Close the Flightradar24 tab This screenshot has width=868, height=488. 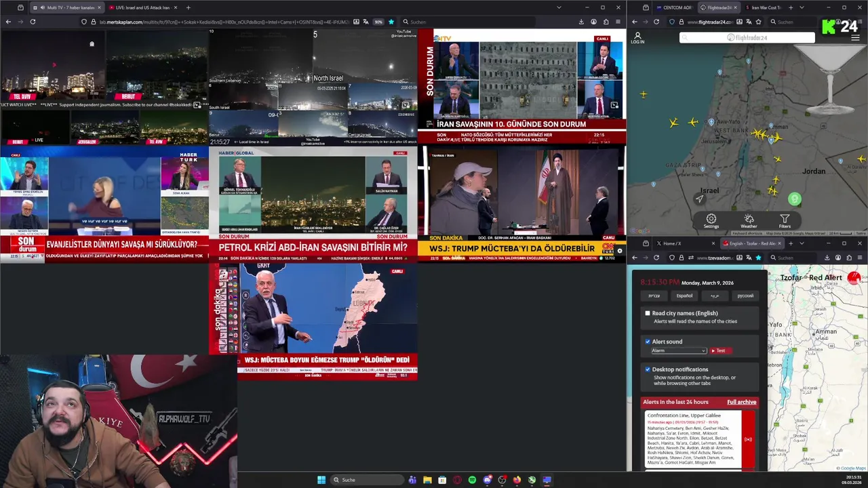tap(736, 7)
